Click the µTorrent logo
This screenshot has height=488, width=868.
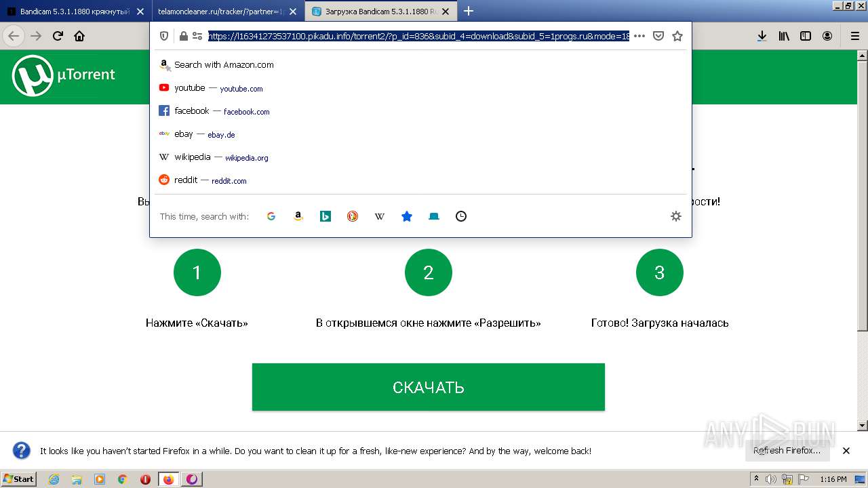tap(64, 75)
